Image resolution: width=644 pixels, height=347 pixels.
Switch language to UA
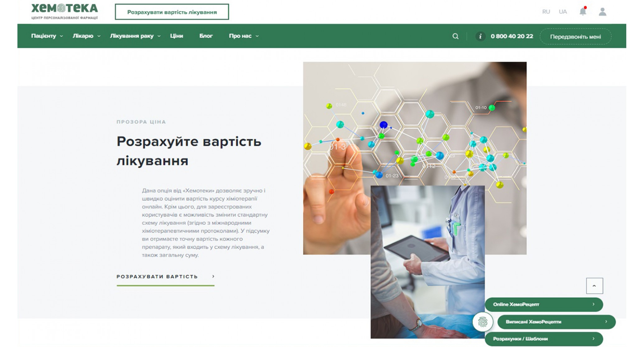(x=563, y=12)
